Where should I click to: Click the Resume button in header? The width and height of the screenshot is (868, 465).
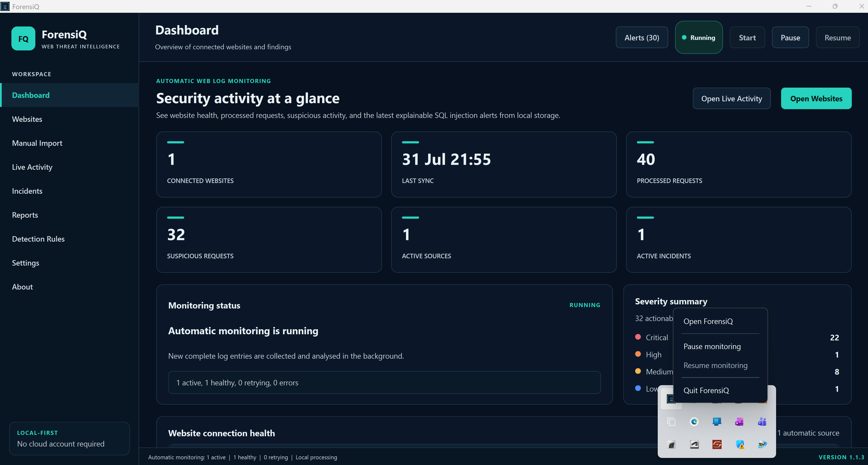click(x=837, y=37)
